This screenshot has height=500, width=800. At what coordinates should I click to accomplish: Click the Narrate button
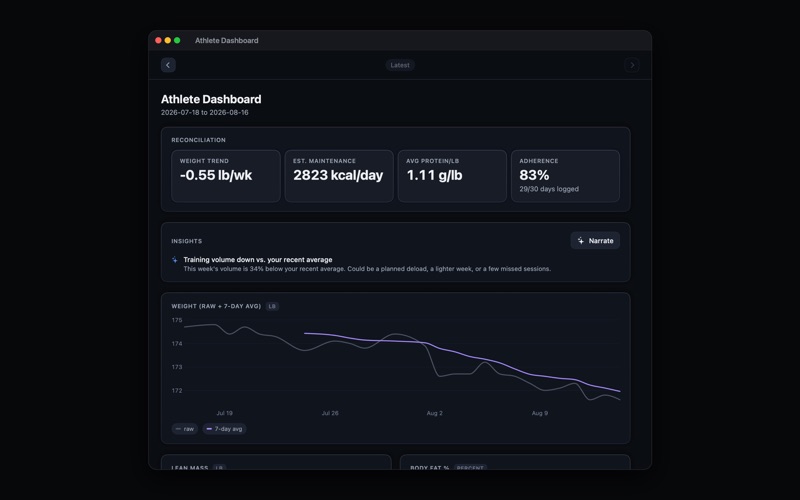(x=595, y=241)
